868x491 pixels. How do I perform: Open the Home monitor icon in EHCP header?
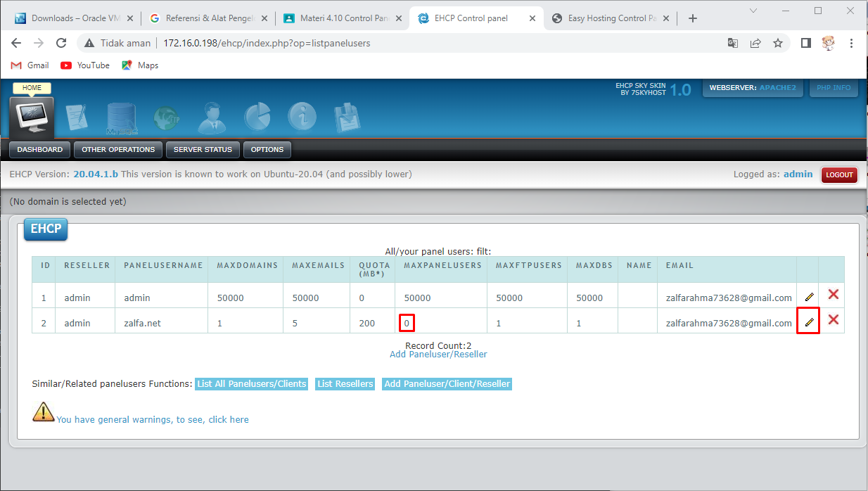pos(32,116)
